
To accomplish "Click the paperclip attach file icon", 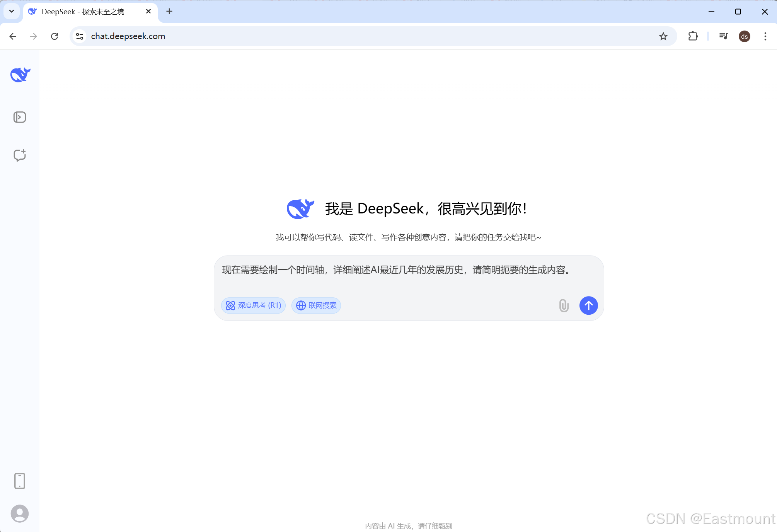I will point(564,305).
